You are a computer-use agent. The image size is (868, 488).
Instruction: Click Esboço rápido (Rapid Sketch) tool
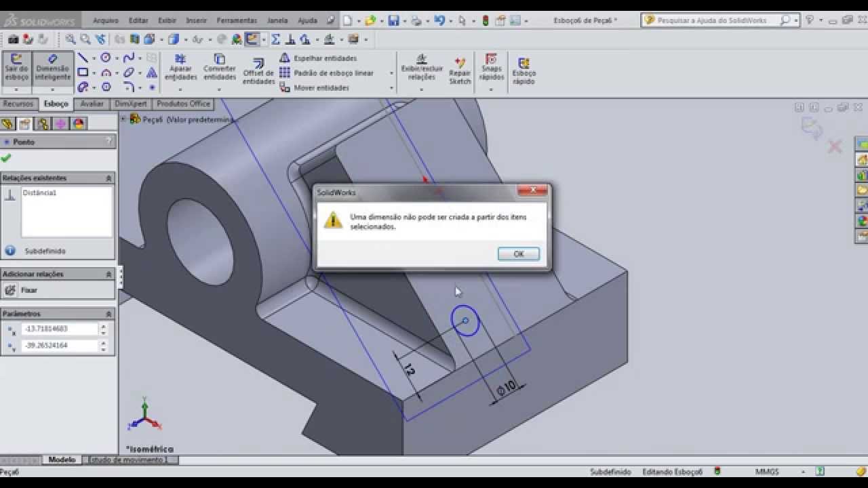pos(524,72)
